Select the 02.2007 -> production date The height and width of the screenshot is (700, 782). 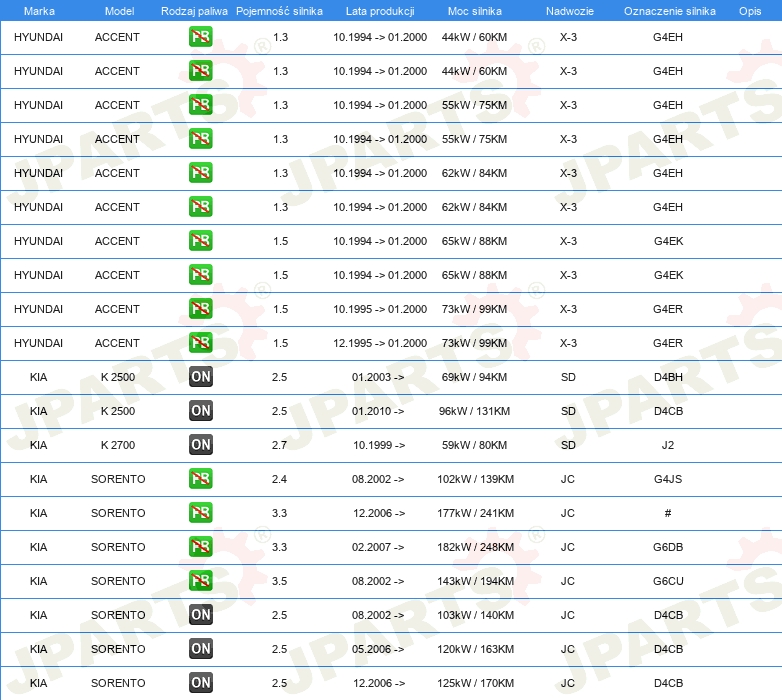click(x=378, y=547)
